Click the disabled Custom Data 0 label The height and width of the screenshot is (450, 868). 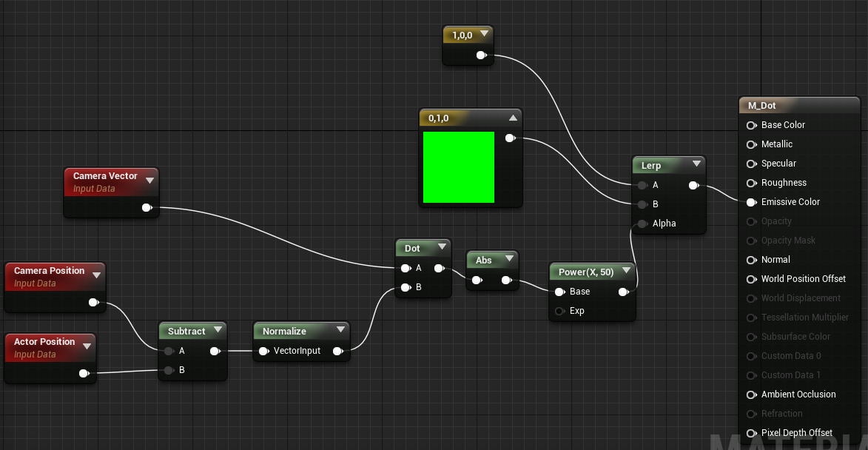[791, 356]
